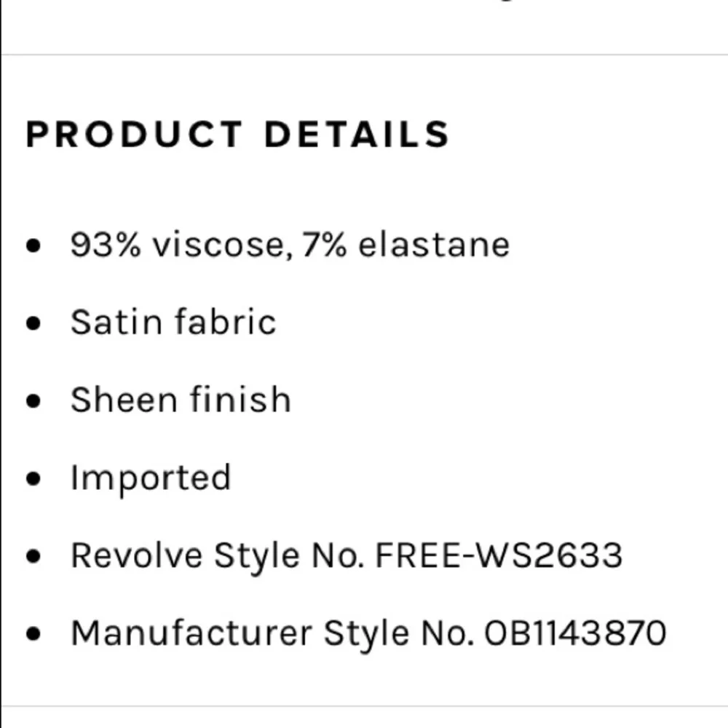
Task: Click the bullet beside Revolve Style No.
Action: coord(33,555)
